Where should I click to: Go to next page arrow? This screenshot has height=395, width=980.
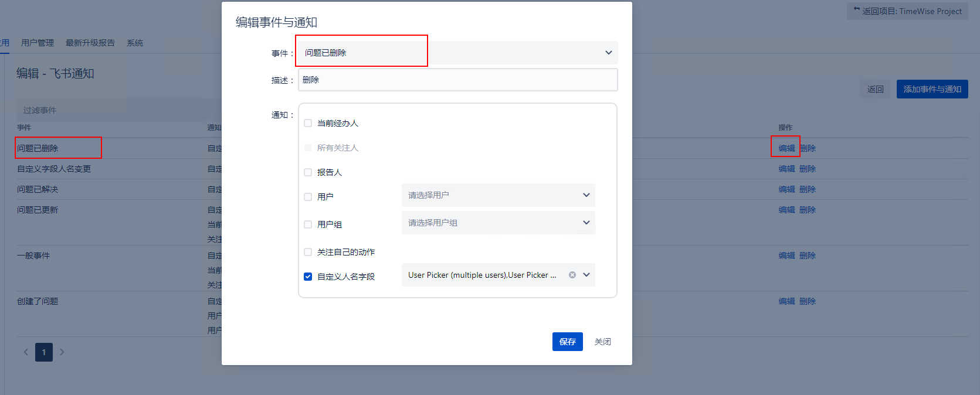click(62, 352)
